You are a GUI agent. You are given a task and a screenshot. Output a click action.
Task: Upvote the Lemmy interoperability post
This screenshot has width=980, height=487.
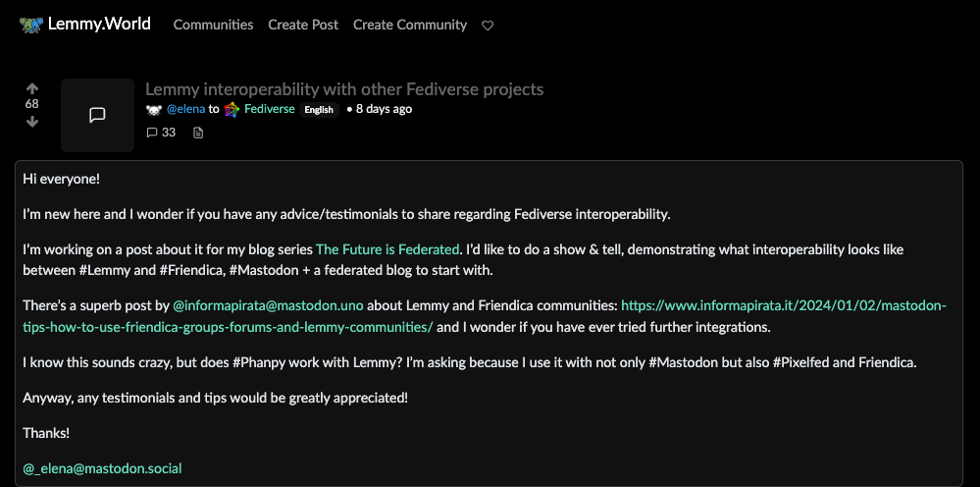[x=32, y=87]
